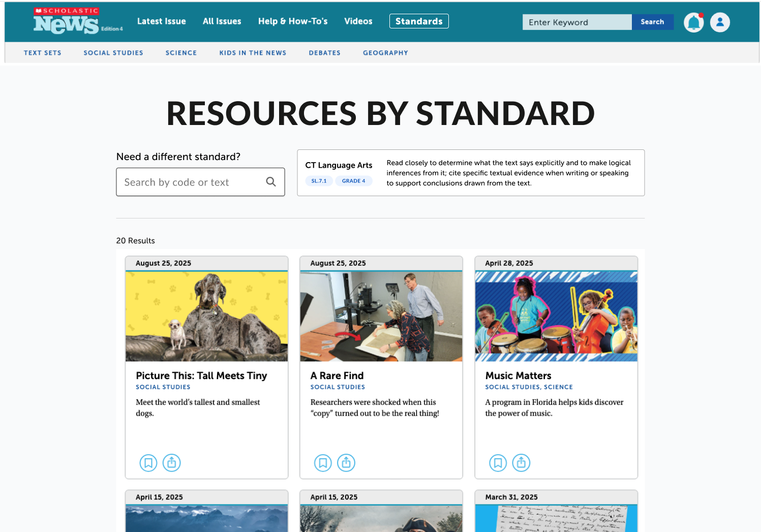Open the A Rare Find article title
Screen dimensions: 761x532
click(x=337, y=375)
